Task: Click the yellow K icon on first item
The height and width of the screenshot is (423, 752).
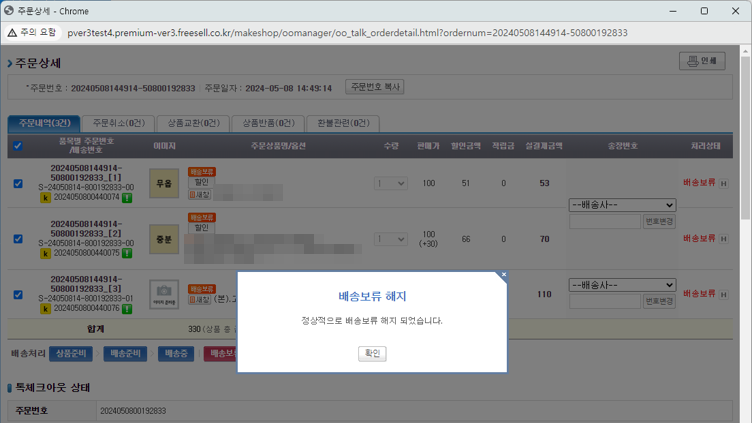Action: tap(45, 198)
